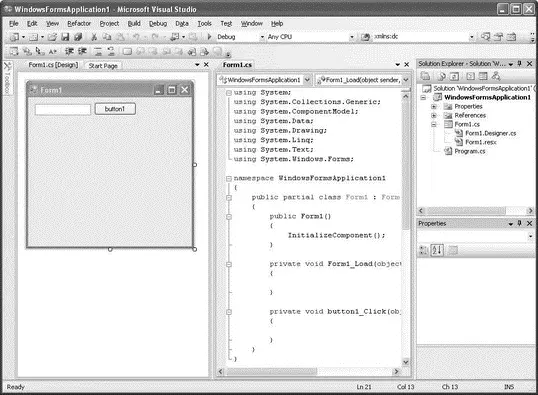Click the Find in Files icon beside xmlns:dc box
The image size is (538, 395).
click(x=365, y=37)
